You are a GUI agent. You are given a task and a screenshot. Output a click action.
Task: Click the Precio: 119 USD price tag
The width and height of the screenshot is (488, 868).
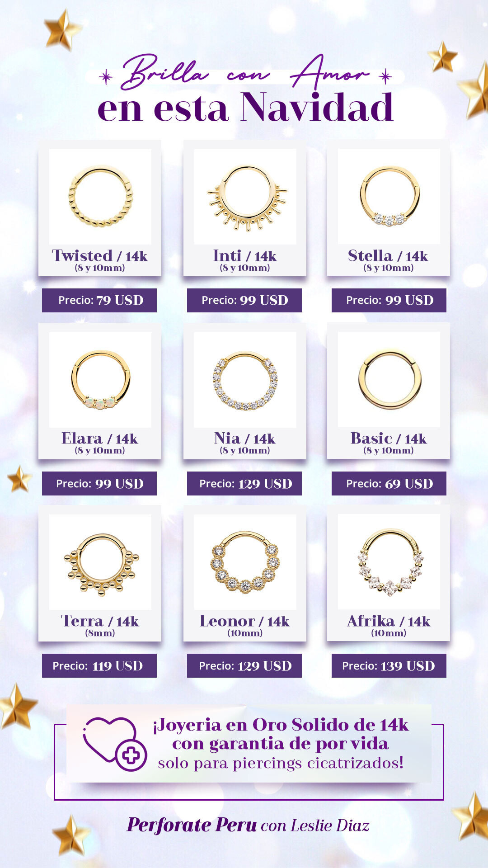(x=99, y=665)
